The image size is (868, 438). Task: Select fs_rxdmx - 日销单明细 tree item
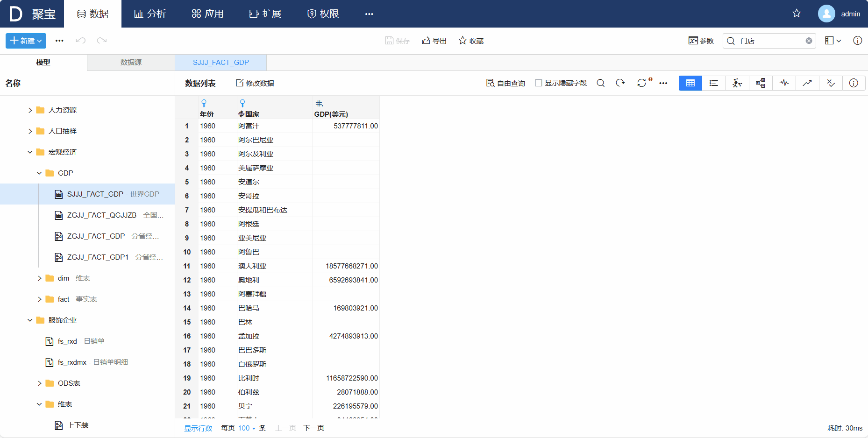(87, 362)
